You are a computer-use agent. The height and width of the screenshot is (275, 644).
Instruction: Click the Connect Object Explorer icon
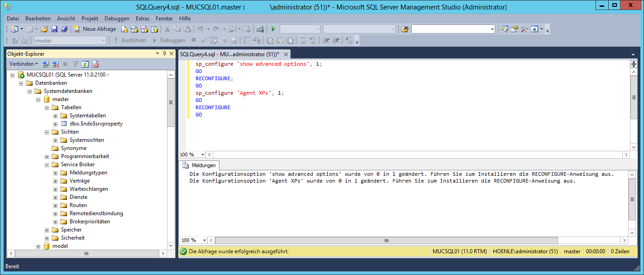click(x=45, y=64)
